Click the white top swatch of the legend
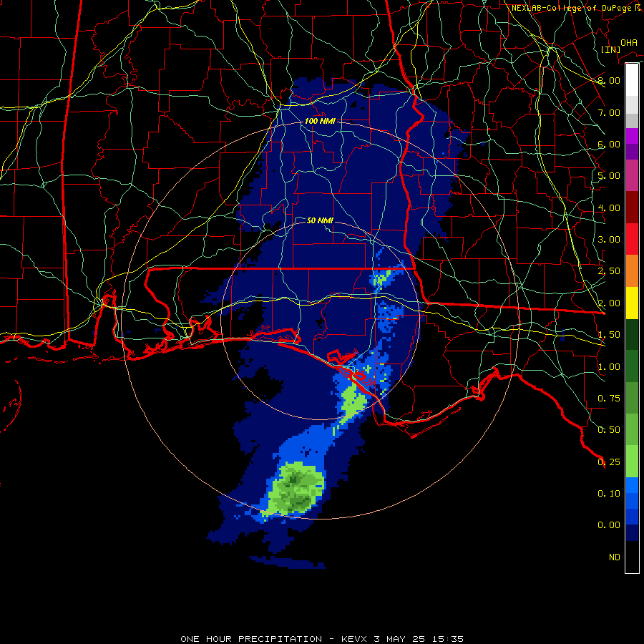Viewport: 644px width, 644px height. pyautogui.click(x=632, y=79)
